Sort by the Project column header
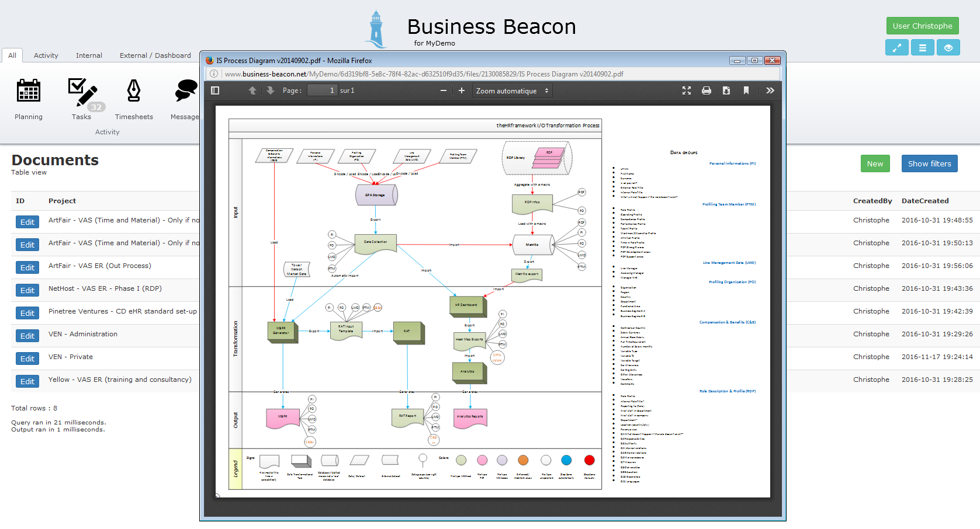Viewport: 980px width, 529px height. coord(63,201)
